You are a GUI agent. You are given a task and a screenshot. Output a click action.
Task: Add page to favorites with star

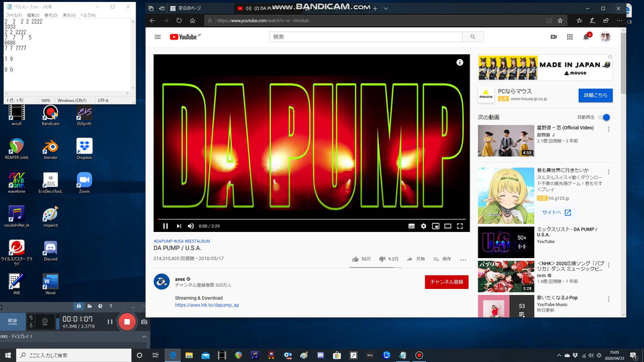tap(559, 21)
